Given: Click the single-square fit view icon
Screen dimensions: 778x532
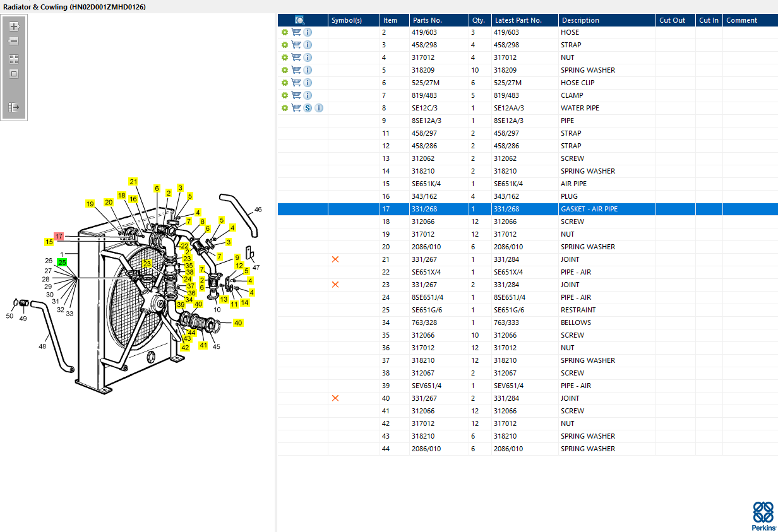Looking at the screenshot, I should click(14, 74).
